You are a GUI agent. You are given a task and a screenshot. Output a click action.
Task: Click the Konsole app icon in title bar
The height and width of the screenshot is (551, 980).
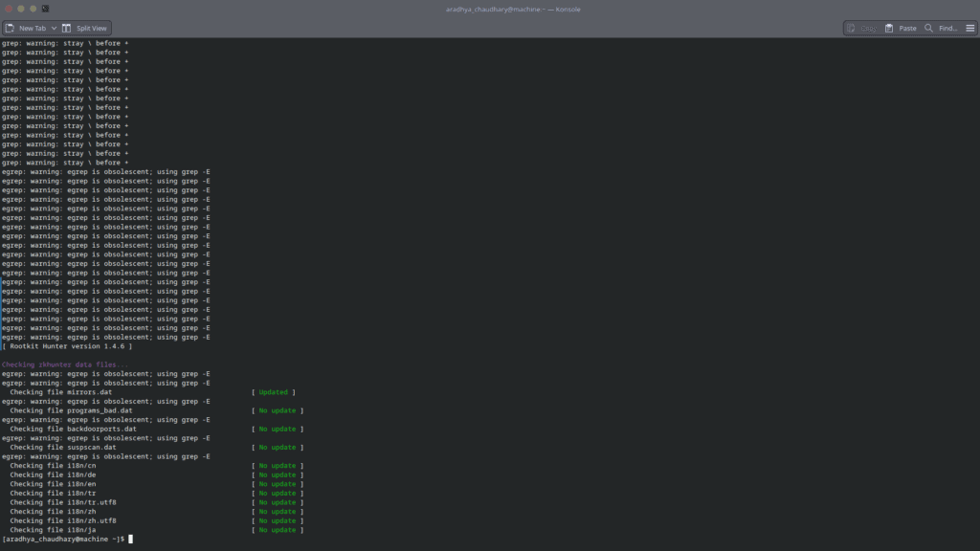[45, 9]
